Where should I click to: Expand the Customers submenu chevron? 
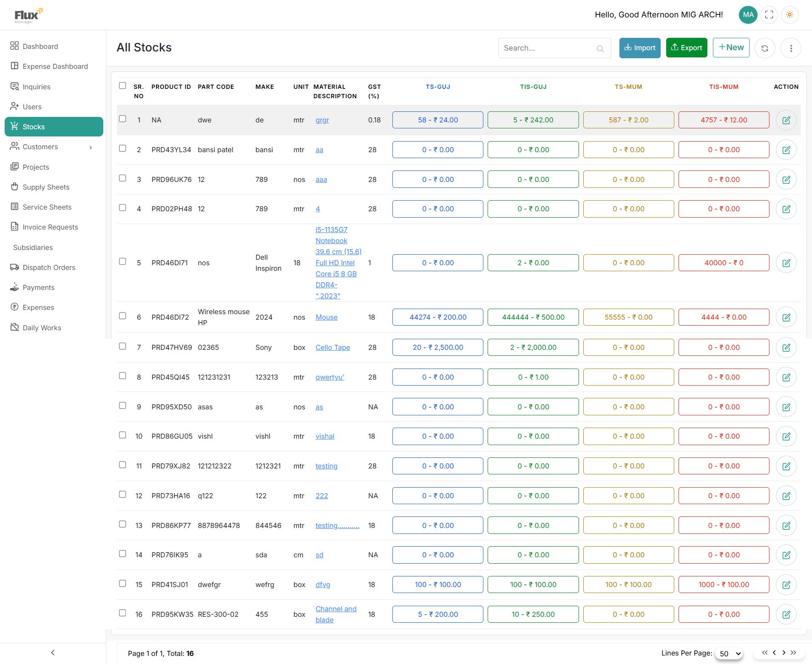(91, 147)
